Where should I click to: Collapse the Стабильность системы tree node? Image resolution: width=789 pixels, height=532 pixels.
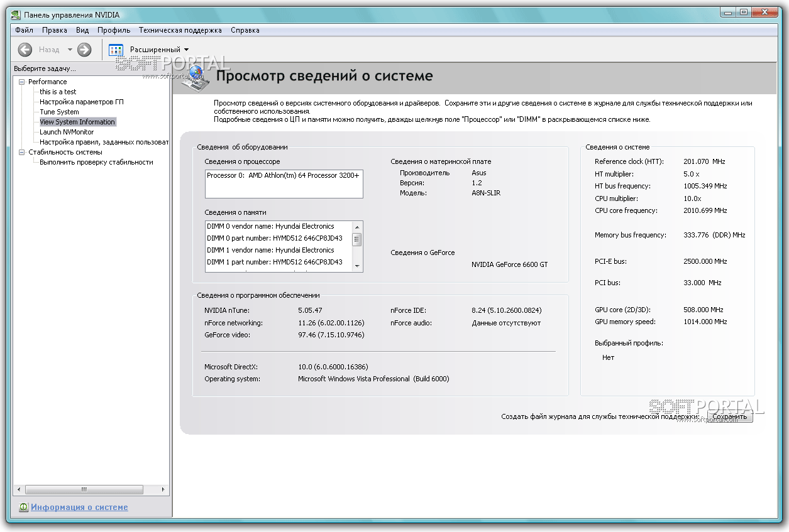tap(22, 152)
